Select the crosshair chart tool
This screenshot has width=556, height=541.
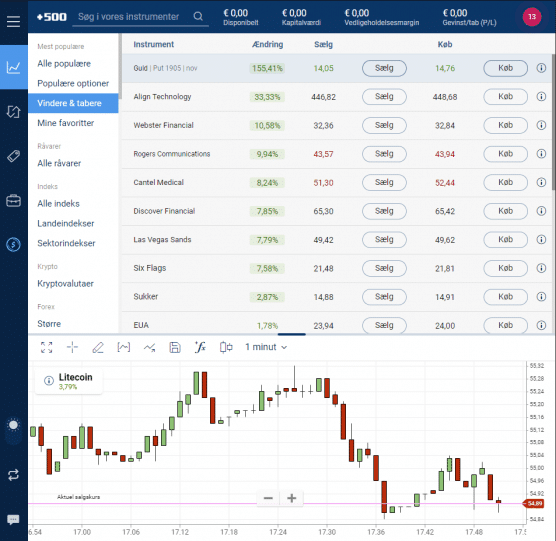[x=72, y=347]
